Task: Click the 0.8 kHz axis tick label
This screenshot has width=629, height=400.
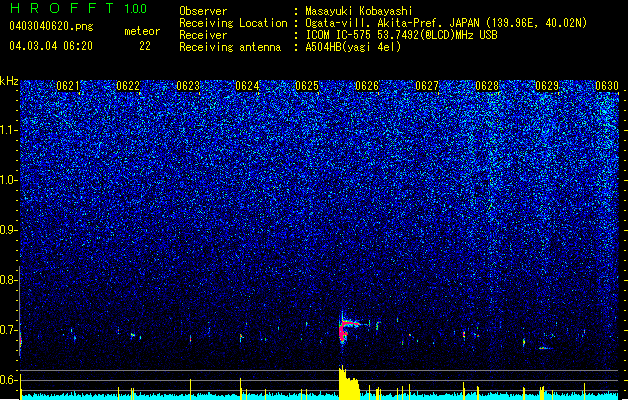Action: coord(8,280)
